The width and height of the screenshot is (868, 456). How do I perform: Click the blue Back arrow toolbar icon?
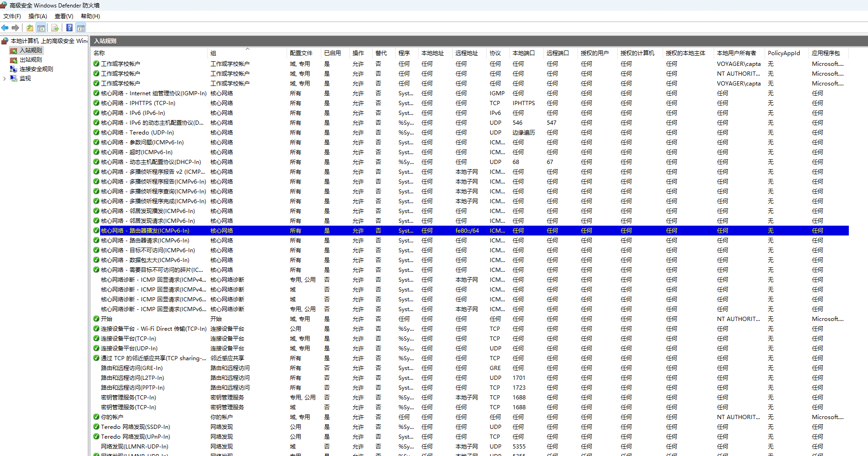pos(5,28)
